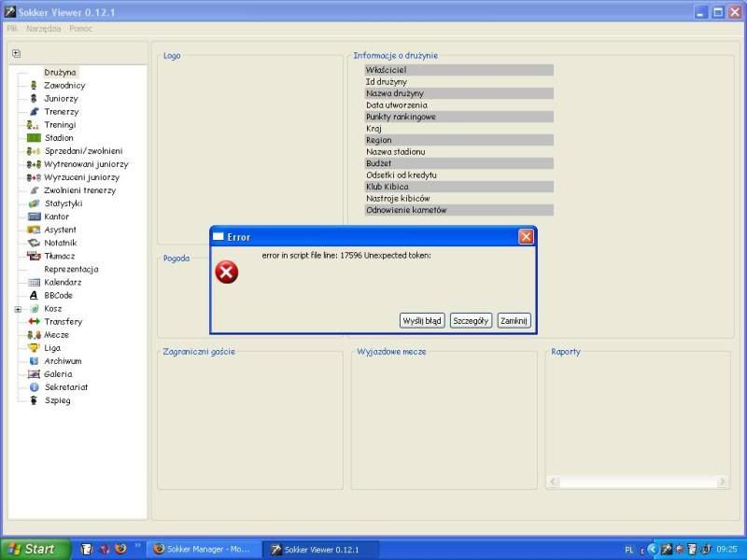Show hidden quick launch items chevron
The image size is (747, 560).
tap(138, 546)
